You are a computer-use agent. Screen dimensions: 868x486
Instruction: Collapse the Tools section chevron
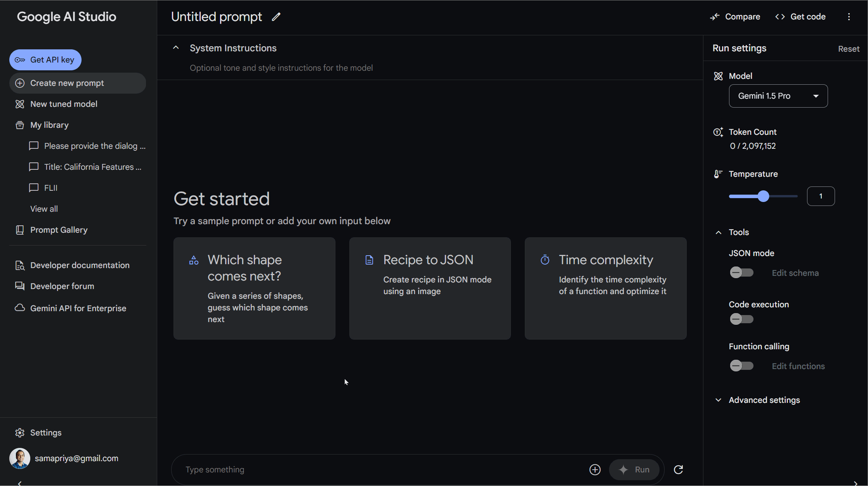[719, 232]
